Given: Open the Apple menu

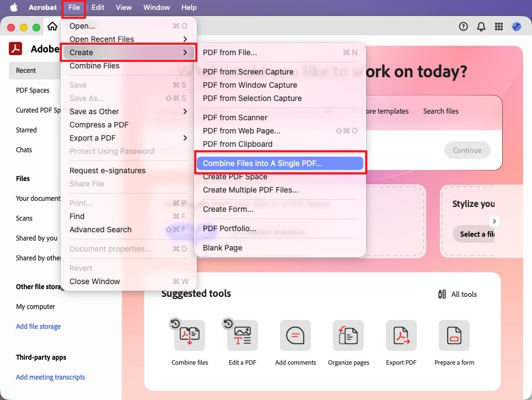Looking at the screenshot, I should coord(14,7).
